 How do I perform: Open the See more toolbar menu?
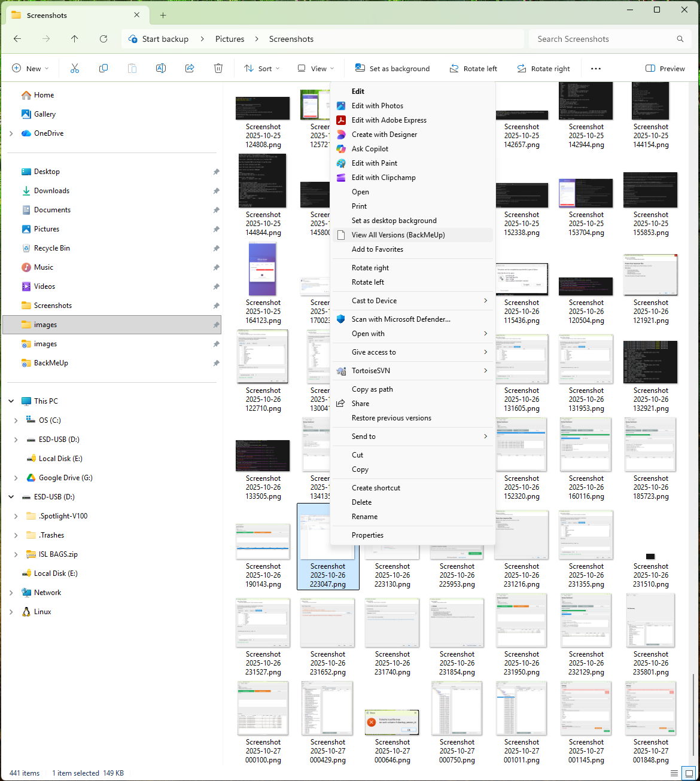(x=595, y=68)
